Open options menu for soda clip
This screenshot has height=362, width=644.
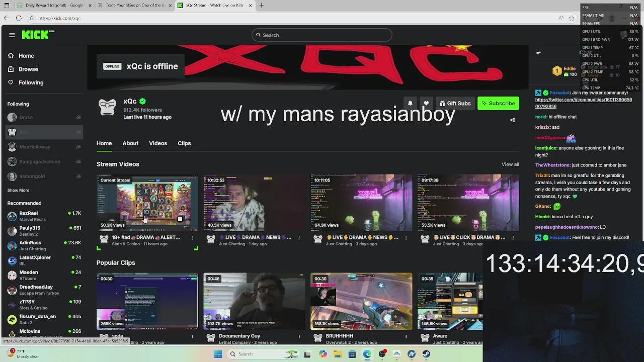pos(192,336)
